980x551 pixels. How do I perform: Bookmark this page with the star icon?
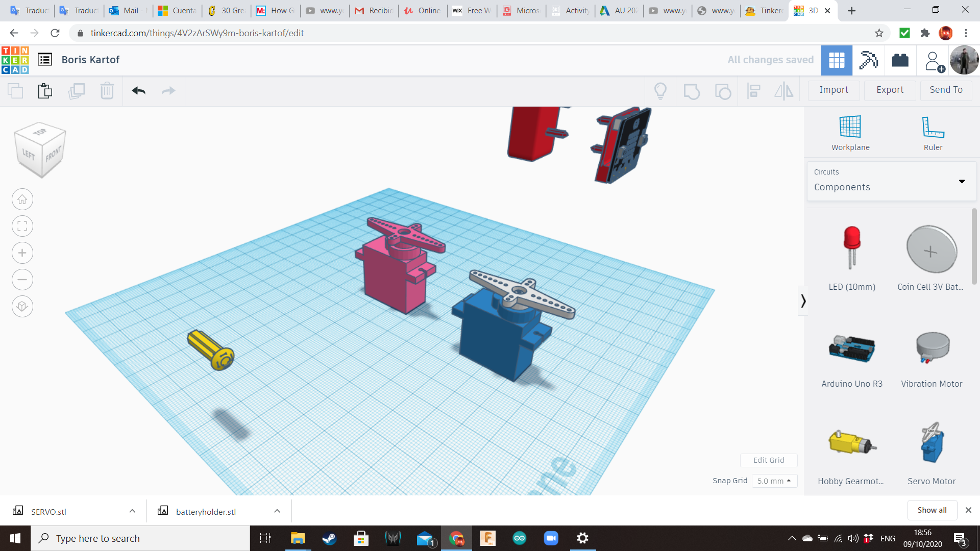click(879, 33)
